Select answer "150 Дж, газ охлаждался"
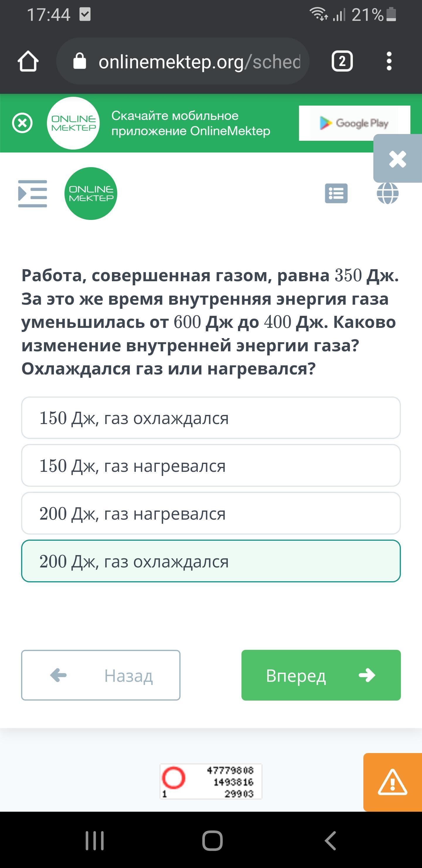Viewport: 422px width, 868px height. coord(211,418)
